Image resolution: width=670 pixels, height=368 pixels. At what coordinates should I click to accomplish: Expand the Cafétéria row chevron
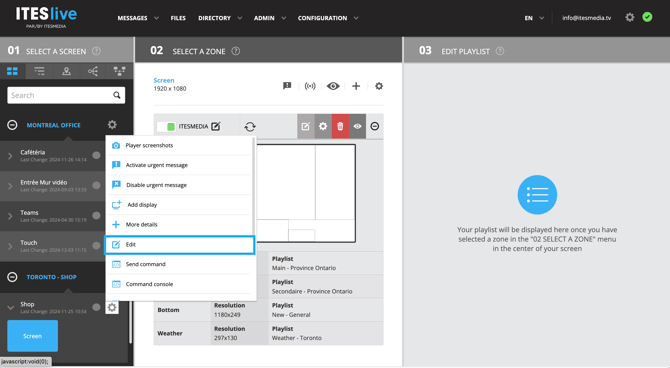pos(10,156)
